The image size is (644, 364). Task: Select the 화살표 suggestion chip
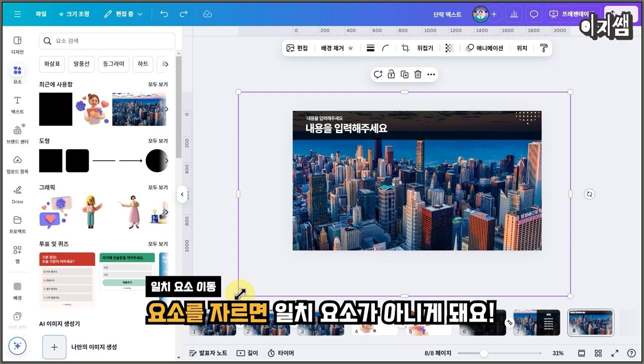click(52, 64)
